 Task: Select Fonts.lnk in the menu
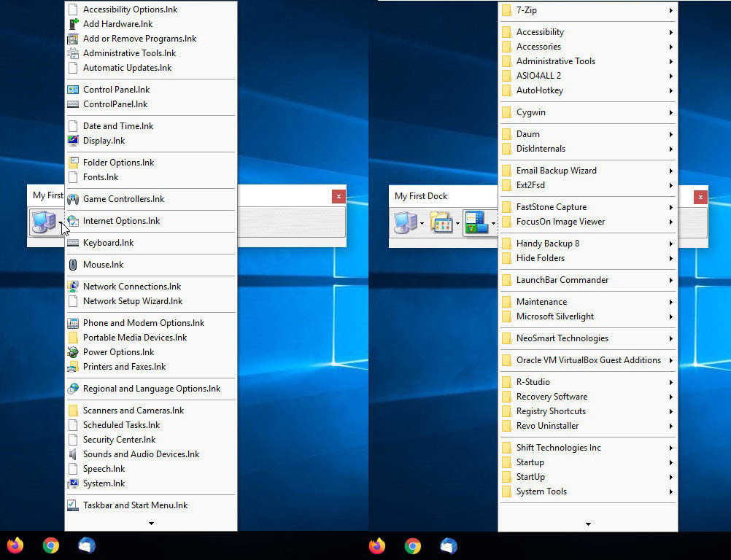pos(150,177)
